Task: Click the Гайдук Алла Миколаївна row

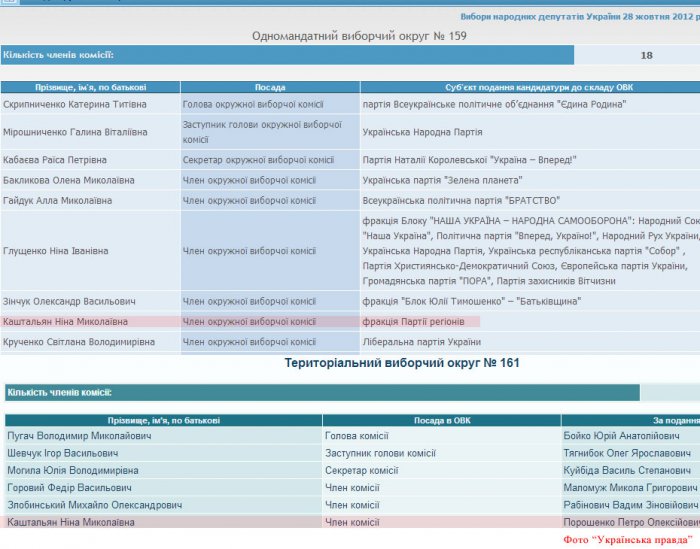Action: 350,200
